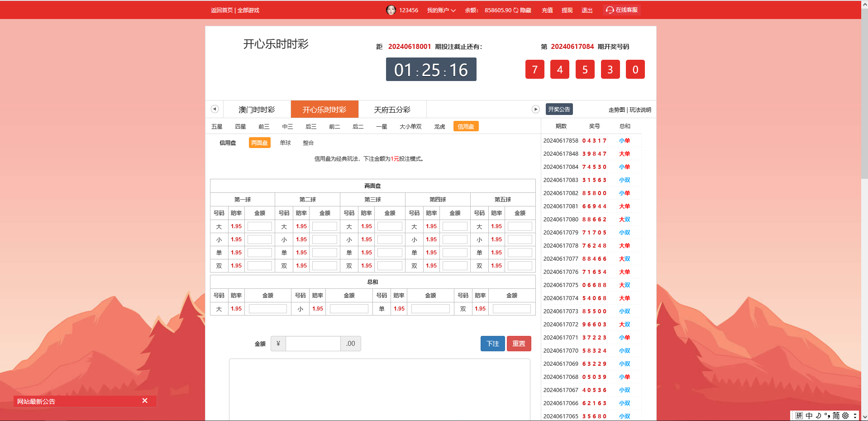Screen dimensions: 868x421
Task: Select the 一星 play type
Action: point(382,126)
